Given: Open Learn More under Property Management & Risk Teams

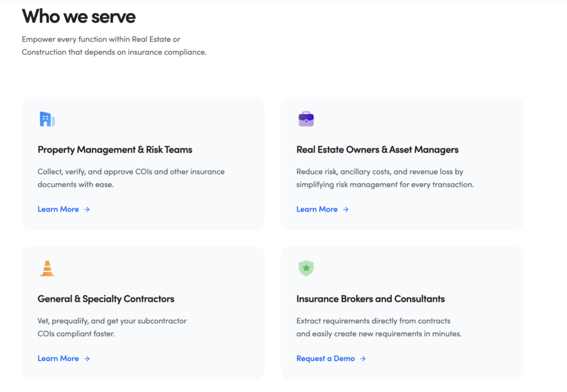Looking at the screenshot, I should coord(58,209).
